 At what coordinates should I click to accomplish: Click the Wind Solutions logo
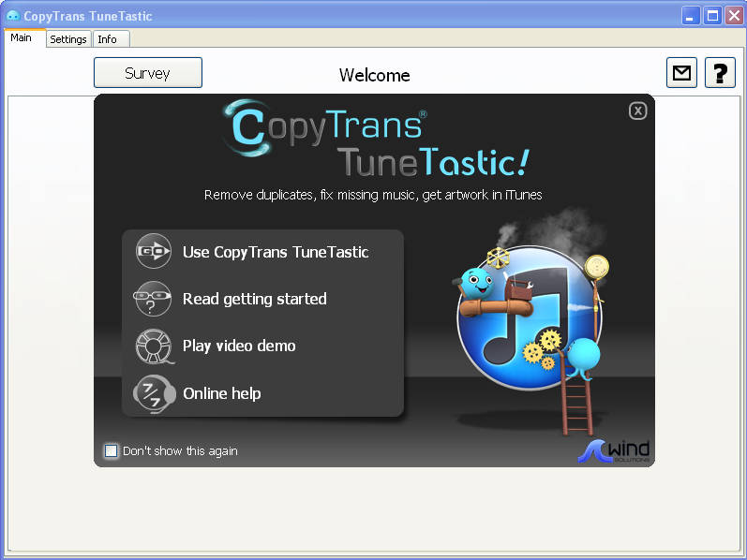pyautogui.click(x=614, y=451)
